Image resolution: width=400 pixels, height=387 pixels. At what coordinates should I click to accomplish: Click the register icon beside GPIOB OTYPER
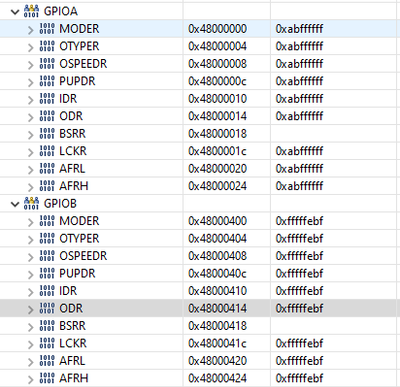click(x=47, y=238)
